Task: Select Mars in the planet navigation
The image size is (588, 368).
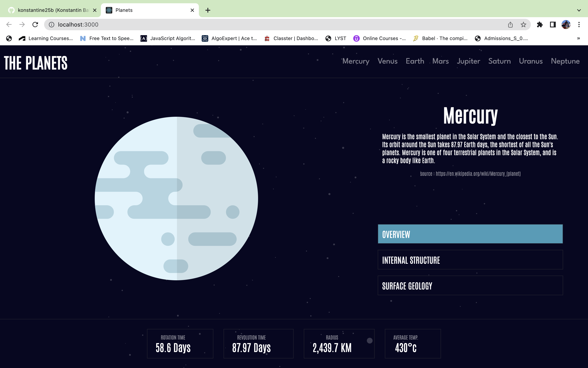Action: click(x=441, y=61)
